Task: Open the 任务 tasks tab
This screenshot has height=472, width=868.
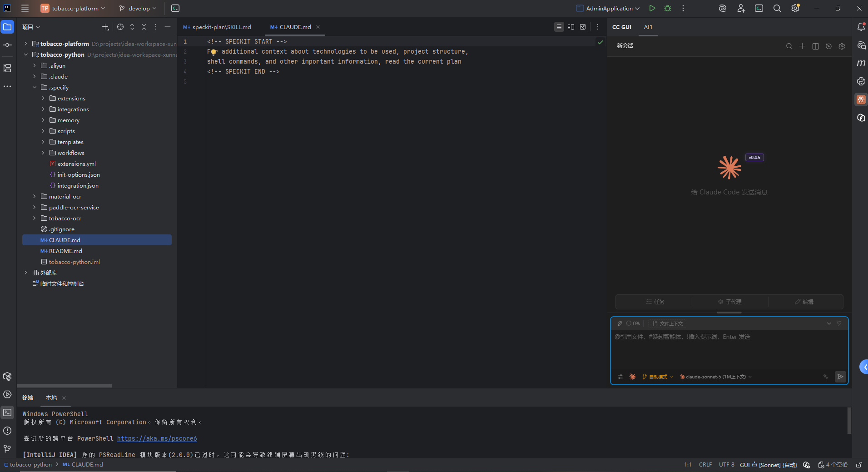Action: pyautogui.click(x=655, y=302)
